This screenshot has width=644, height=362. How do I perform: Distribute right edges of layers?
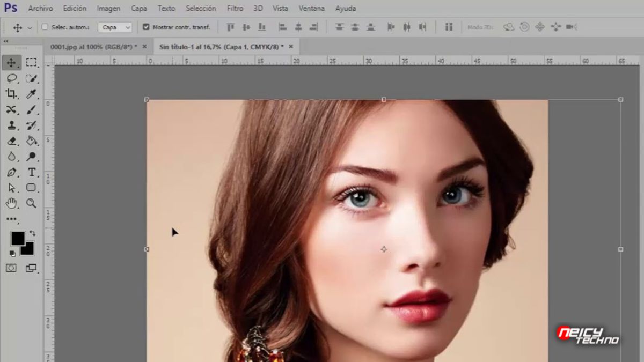423,27
